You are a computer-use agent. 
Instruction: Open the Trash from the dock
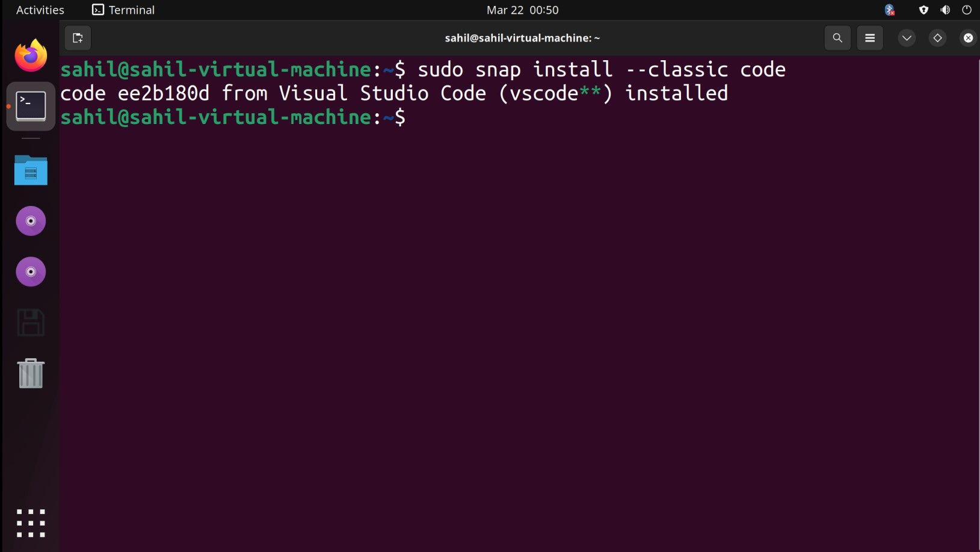tap(30, 373)
